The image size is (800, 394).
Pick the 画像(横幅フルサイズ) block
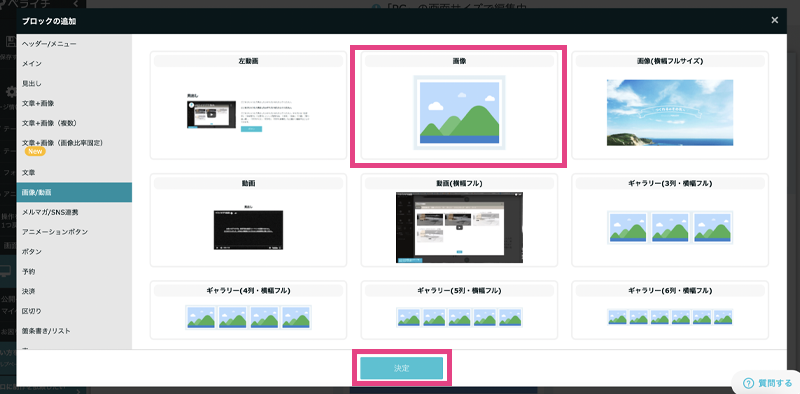(x=670, y=105)
